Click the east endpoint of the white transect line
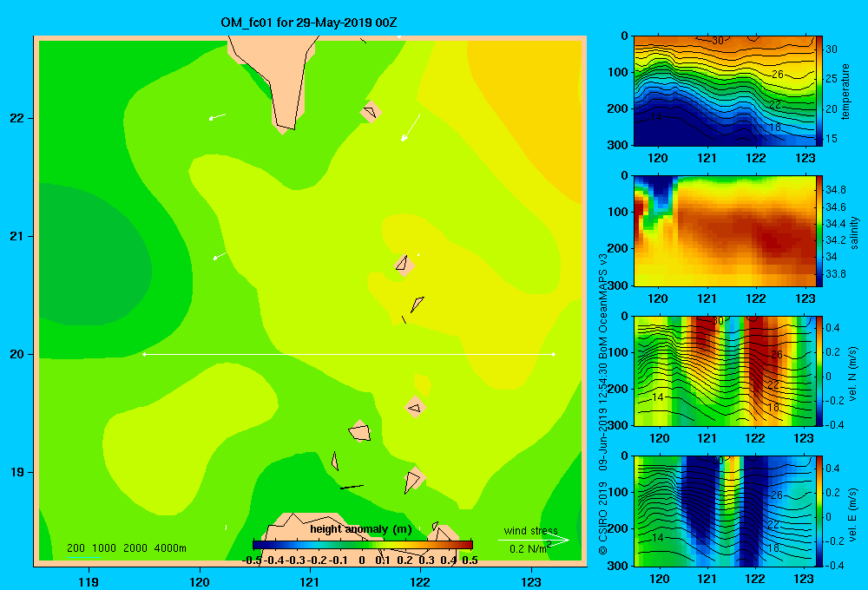The width and height of the screenshot is (868, 590). point(554,354)
